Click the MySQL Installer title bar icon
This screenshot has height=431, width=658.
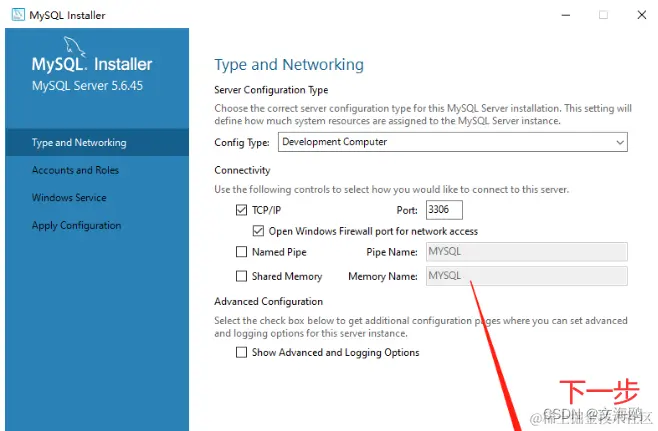(x=18, y=15)
